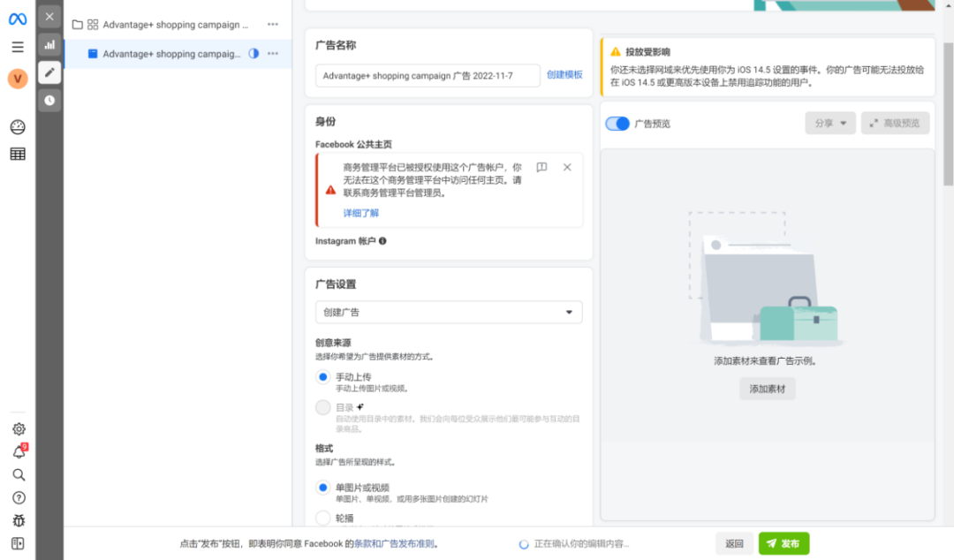
Task: Select the 手动上传 radio button
Action: click(x=322, y=377)
